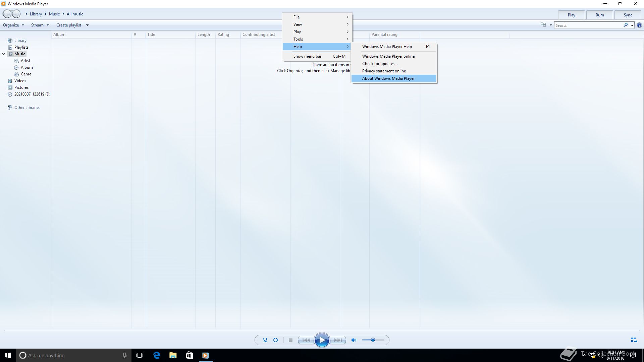
Task: Click the arrow before Music breadcrumb
Action: click(x=45, y=14)
